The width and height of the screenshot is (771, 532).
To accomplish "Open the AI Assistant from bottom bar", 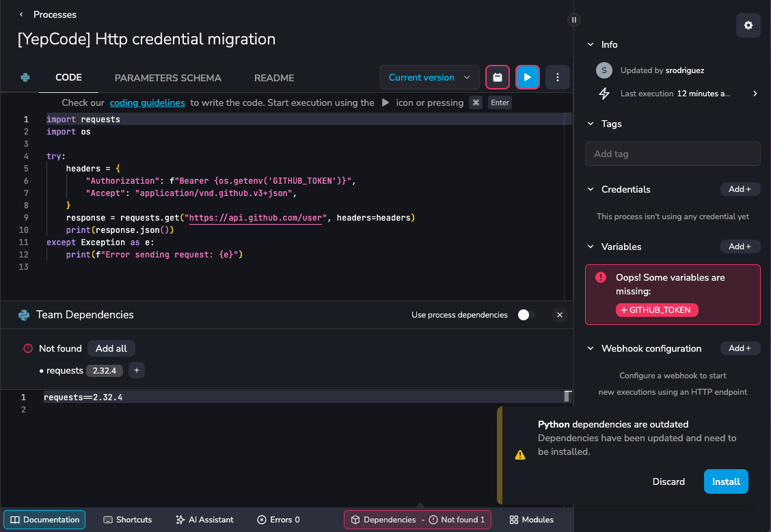I will point(204,520).
